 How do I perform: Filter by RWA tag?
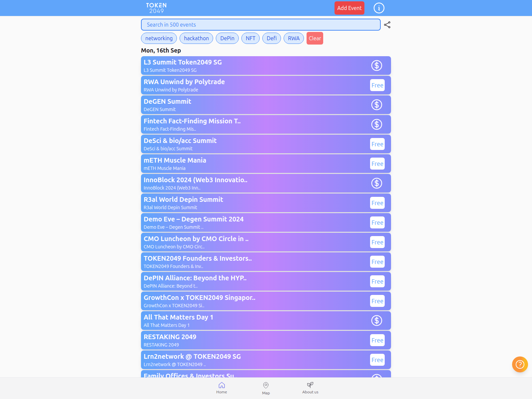[294, 38]
